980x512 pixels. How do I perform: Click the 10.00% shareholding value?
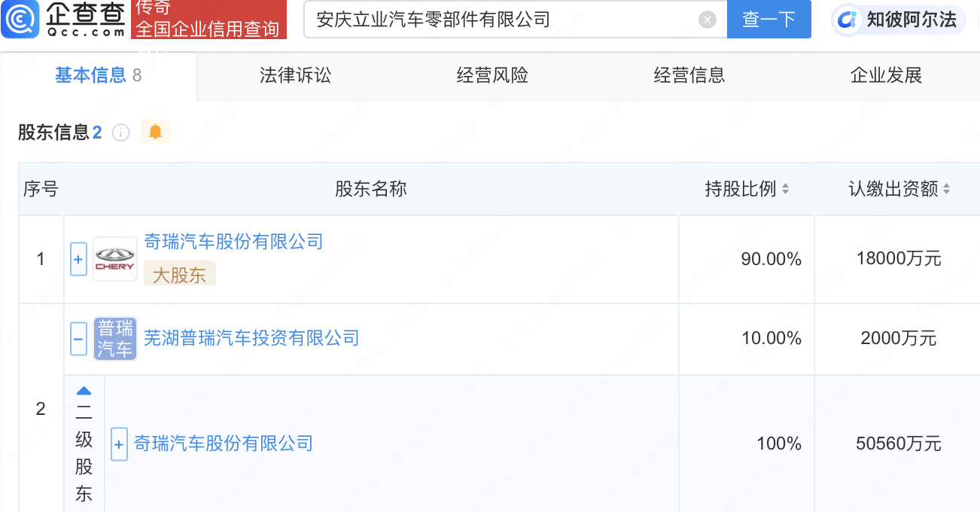(772, 339)
